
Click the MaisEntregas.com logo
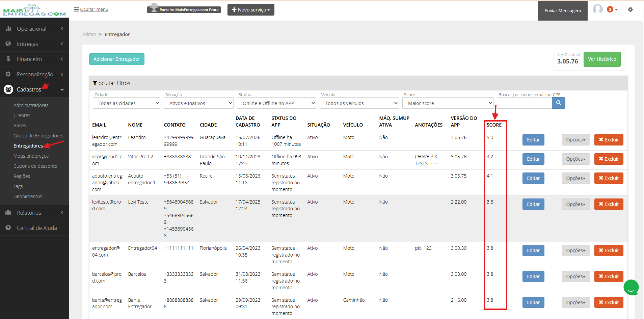coord(34,10)
